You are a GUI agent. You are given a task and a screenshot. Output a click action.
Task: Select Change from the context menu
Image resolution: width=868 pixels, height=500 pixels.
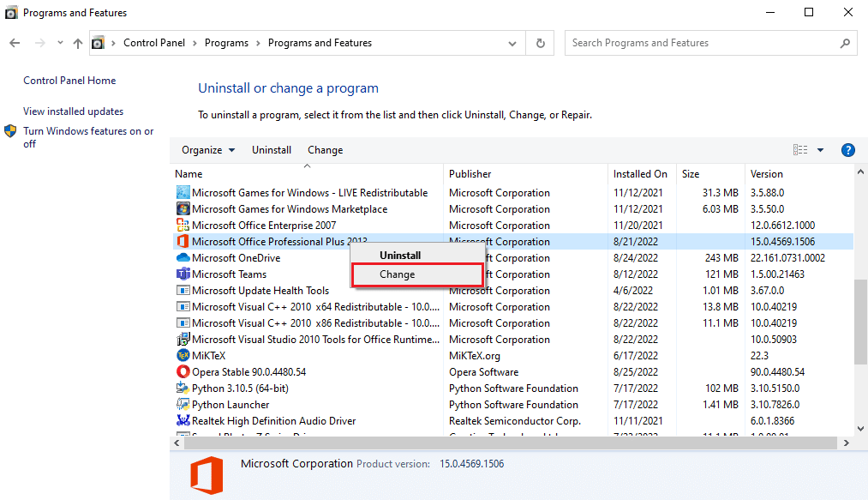pos(417,274)
